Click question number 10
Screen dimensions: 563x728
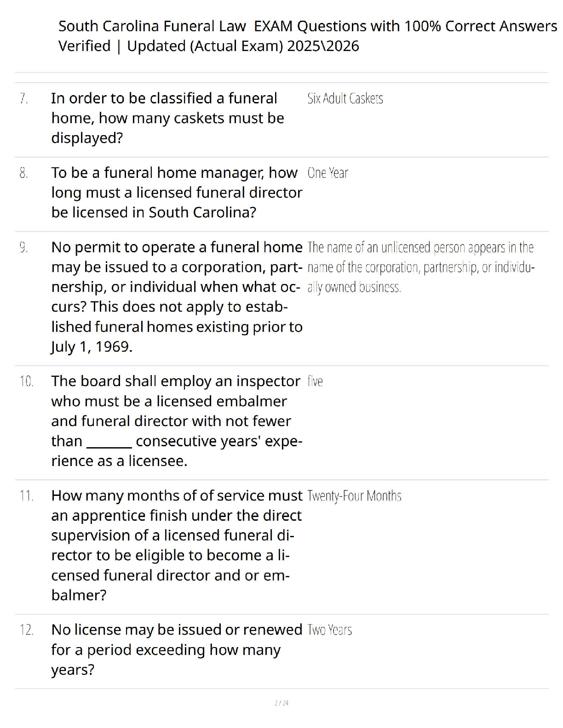[26, 381]
